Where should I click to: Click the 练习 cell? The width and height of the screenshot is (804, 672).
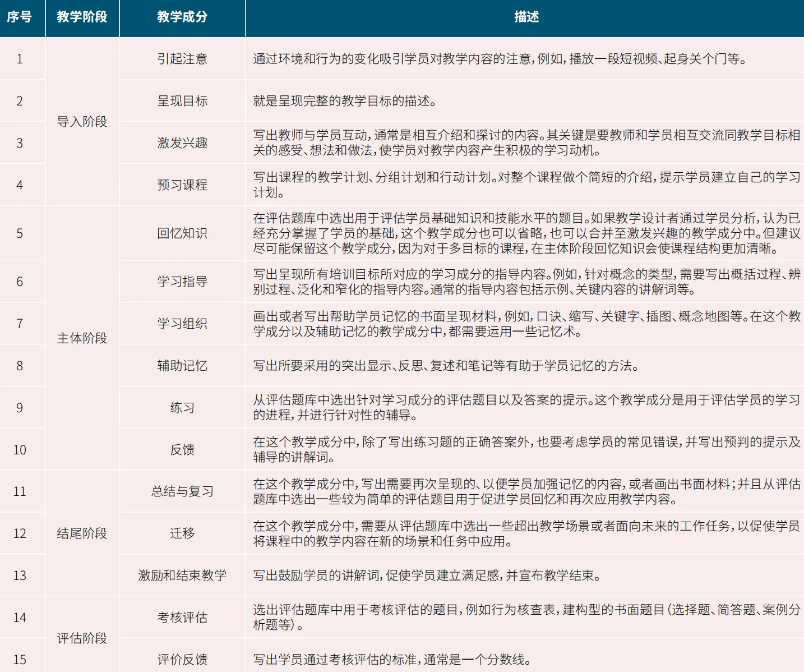click(182, 408)
